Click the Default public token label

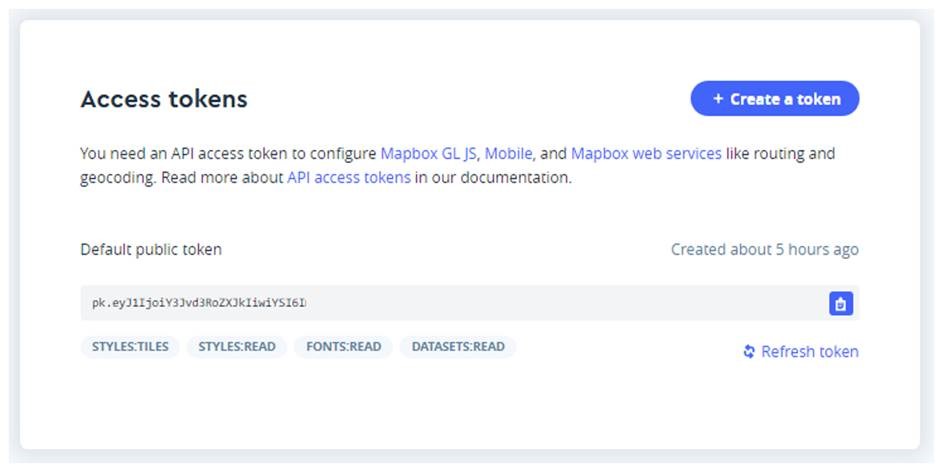151,249
